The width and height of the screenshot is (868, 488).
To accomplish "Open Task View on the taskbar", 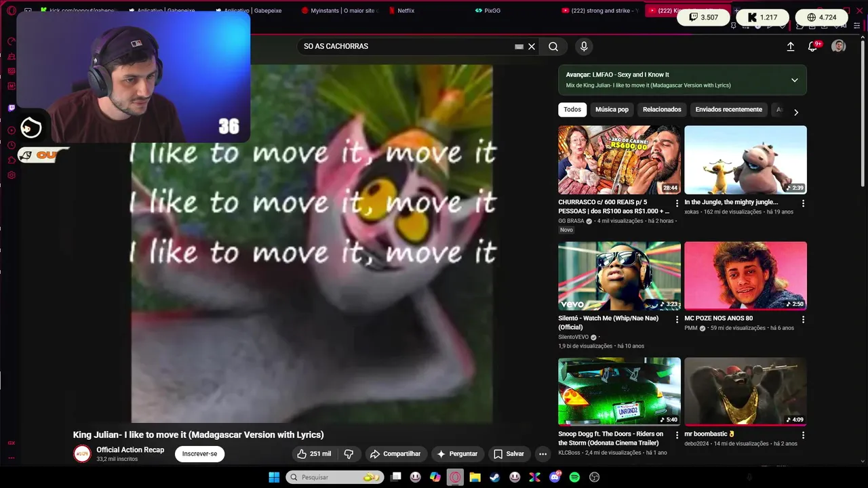I will [396, 477].
